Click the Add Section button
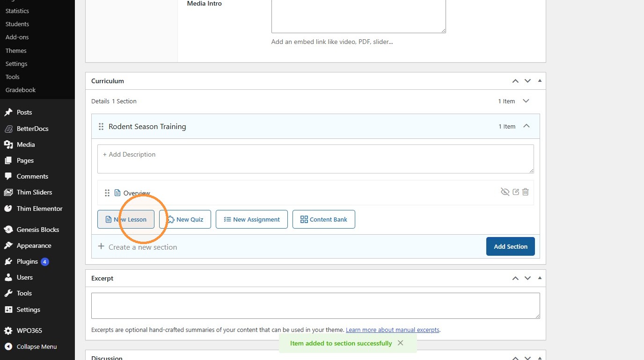Viewport: 644px width, 360px height. coord(511,246)
